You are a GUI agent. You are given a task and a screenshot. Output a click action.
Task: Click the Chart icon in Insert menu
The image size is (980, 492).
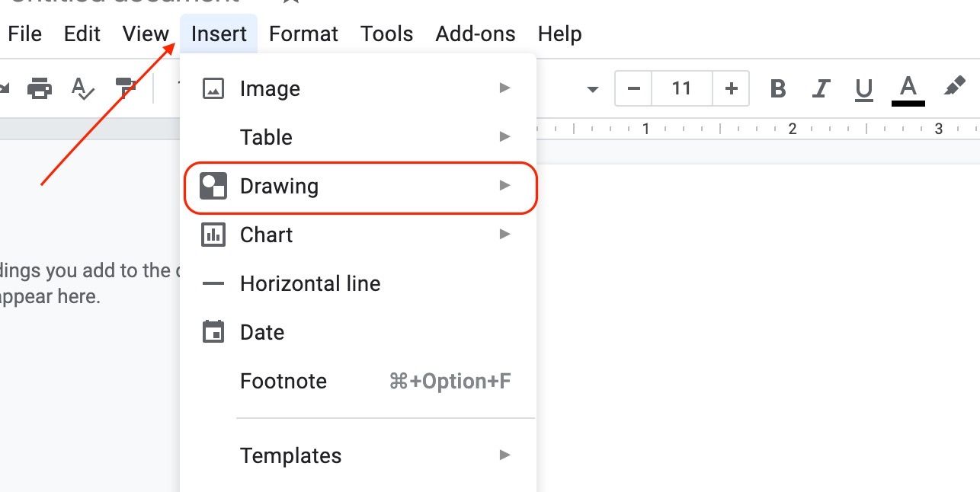[x=214, y=234]
